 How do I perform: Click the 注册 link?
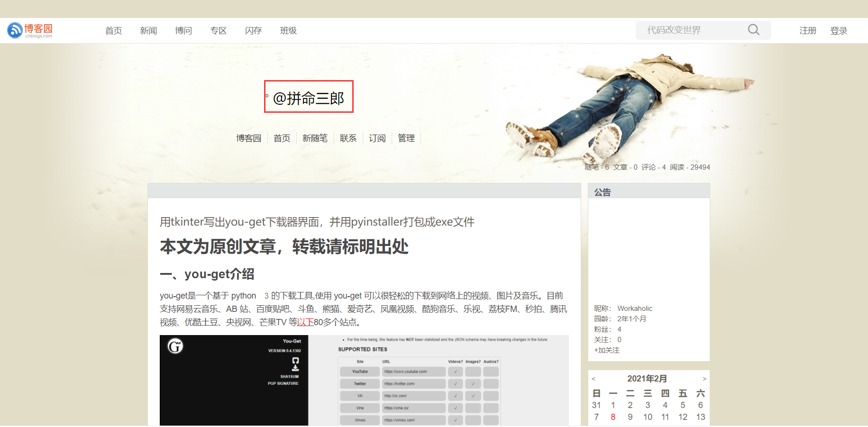coord(808,30)
